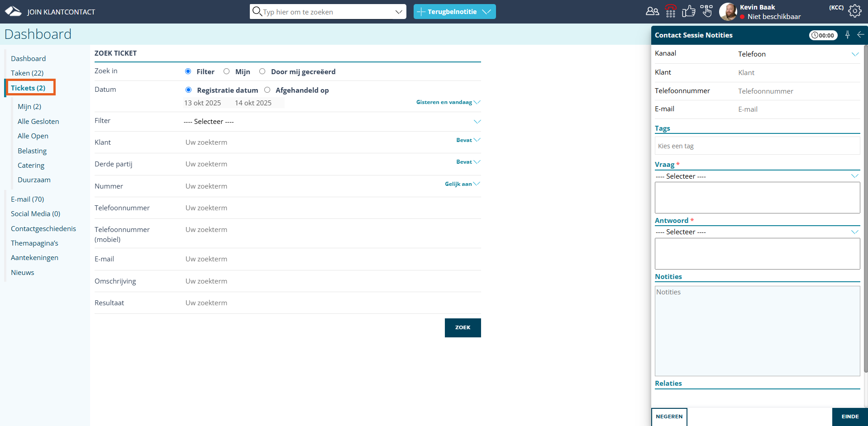Screen dimensions: 868x426
Task: Pin the Contact Sessie Notities panel
Action: (847, 35)
